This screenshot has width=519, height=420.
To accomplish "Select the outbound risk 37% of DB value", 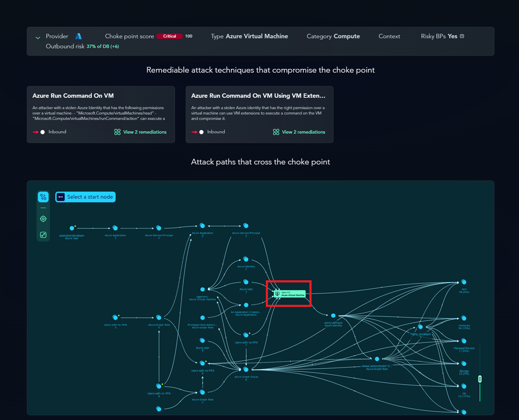I will [102, 47].
